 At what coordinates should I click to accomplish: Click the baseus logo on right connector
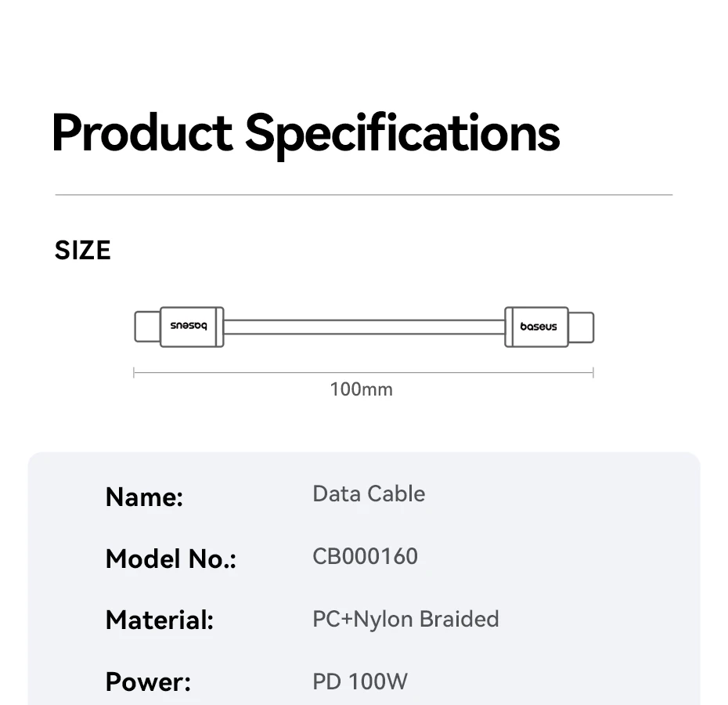539,327
